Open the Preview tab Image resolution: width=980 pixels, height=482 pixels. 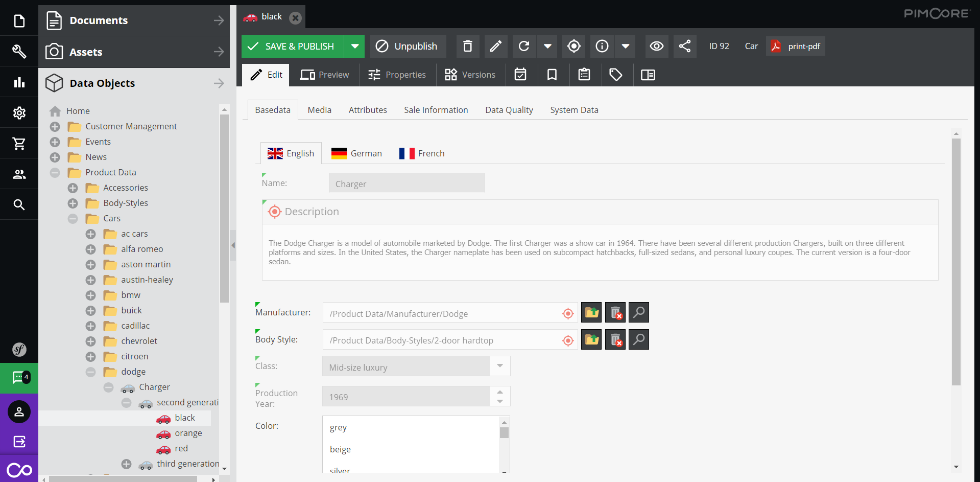(x=325, y=75)
